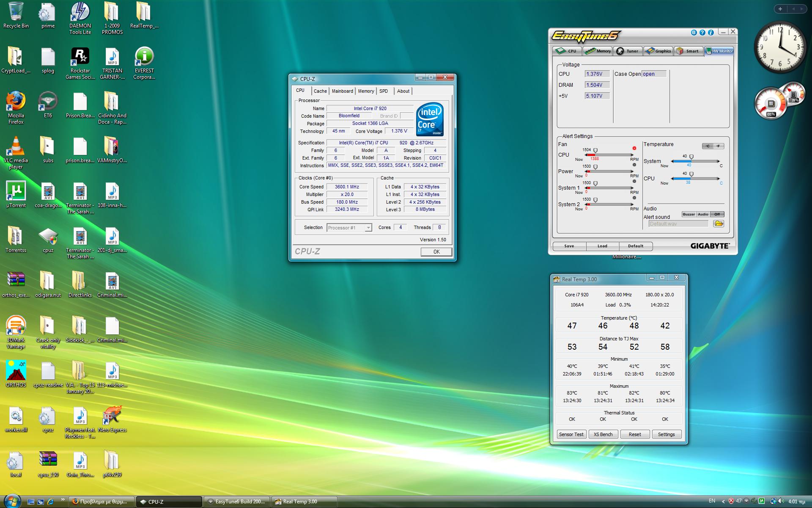
Task: Switch to CPU-Z Memory tab
Action: [366, 91]
